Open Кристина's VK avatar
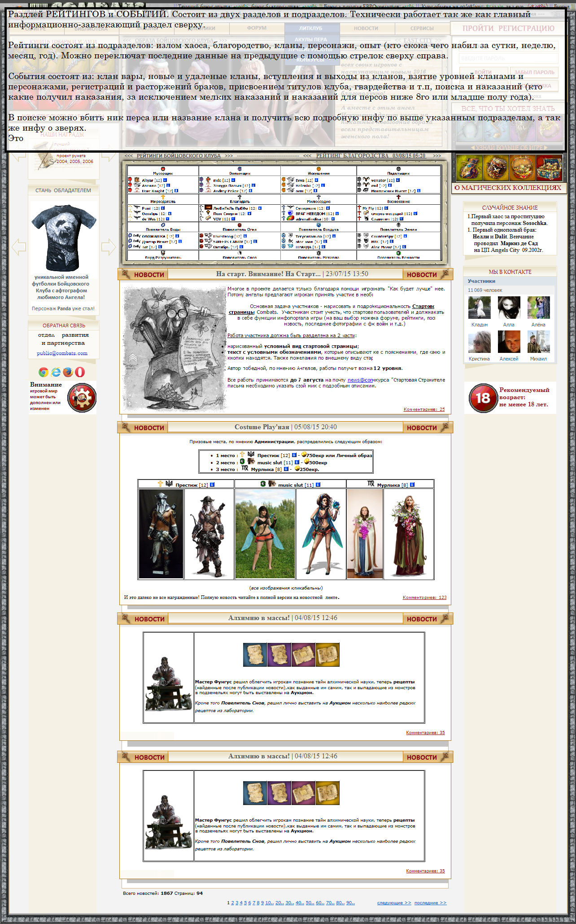The height and width of the screenshot is (924, 576). (480, 342)
